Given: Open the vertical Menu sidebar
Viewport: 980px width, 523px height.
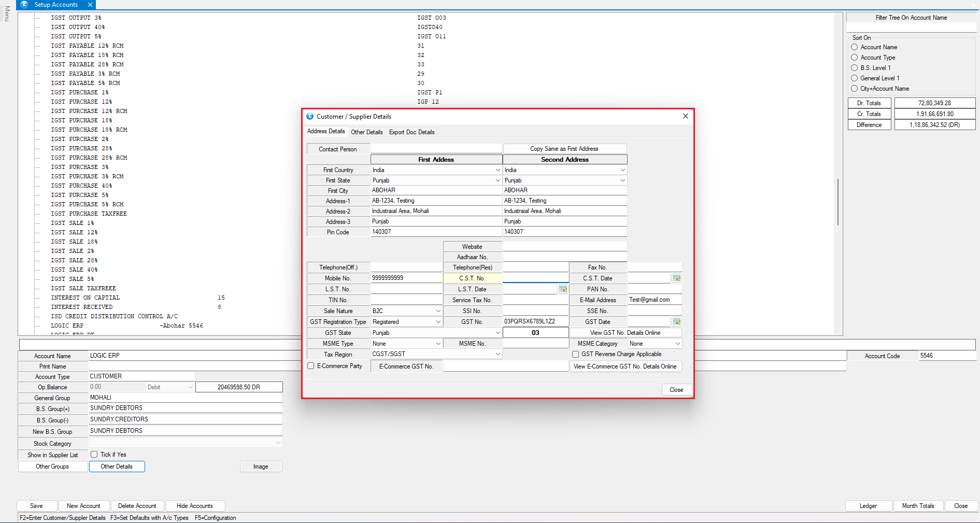Looking at the screenshot, I should pos(7,13).
